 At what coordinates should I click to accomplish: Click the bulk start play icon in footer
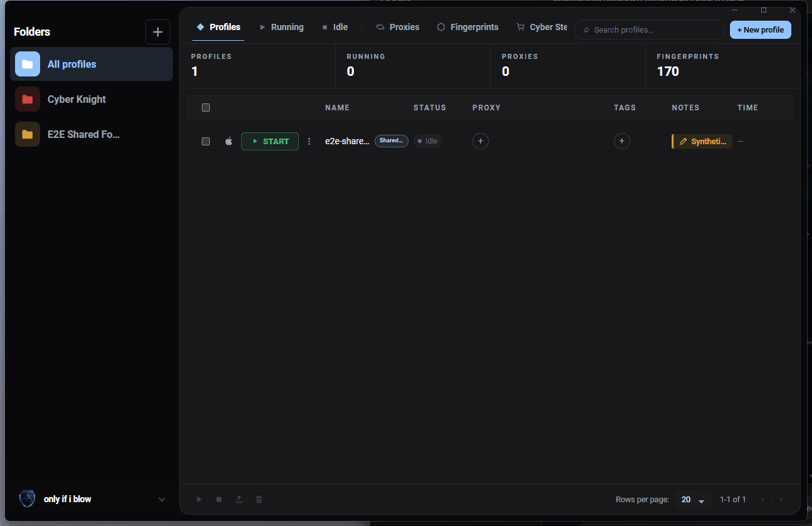[x=199, y=500]
